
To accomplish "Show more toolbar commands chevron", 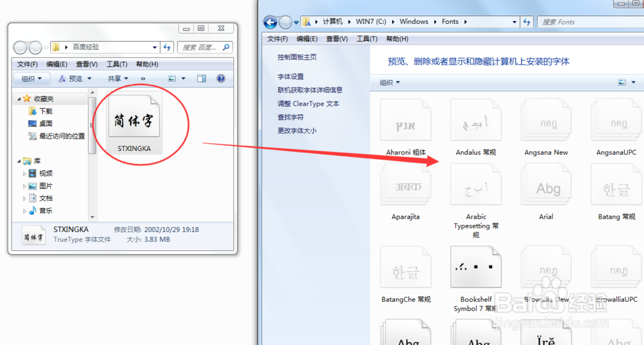I will click(143, 79).
